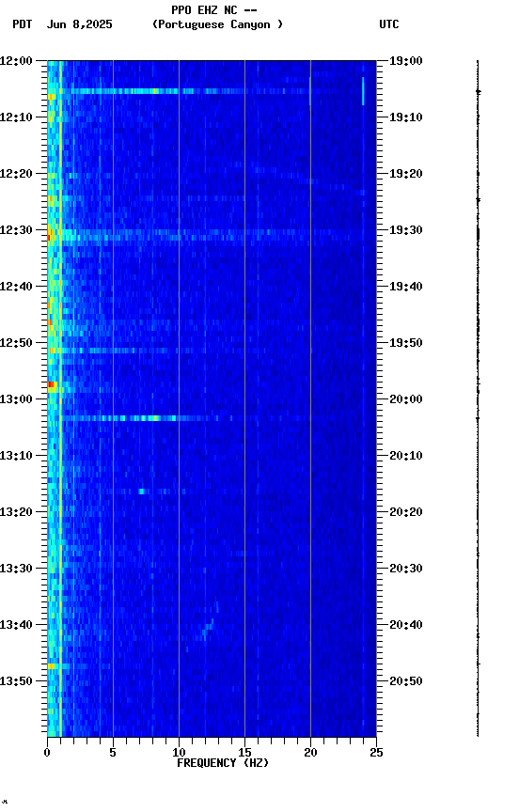
Task: Click the '13:00' PDT time label
Action: coord(16,399)
